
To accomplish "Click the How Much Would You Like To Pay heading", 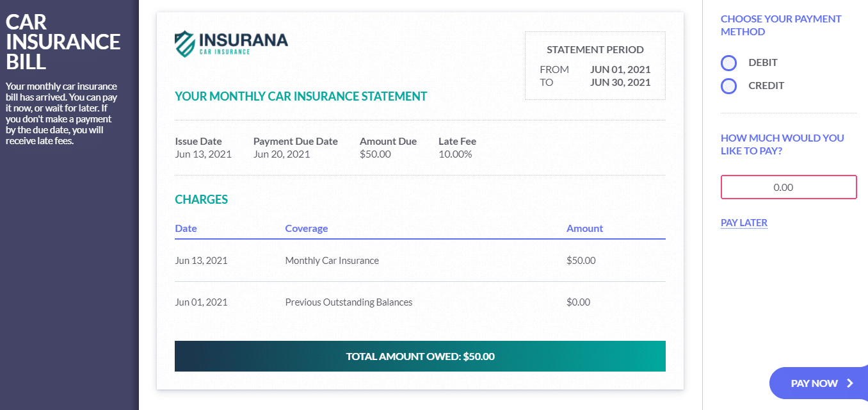I will 782,145.
